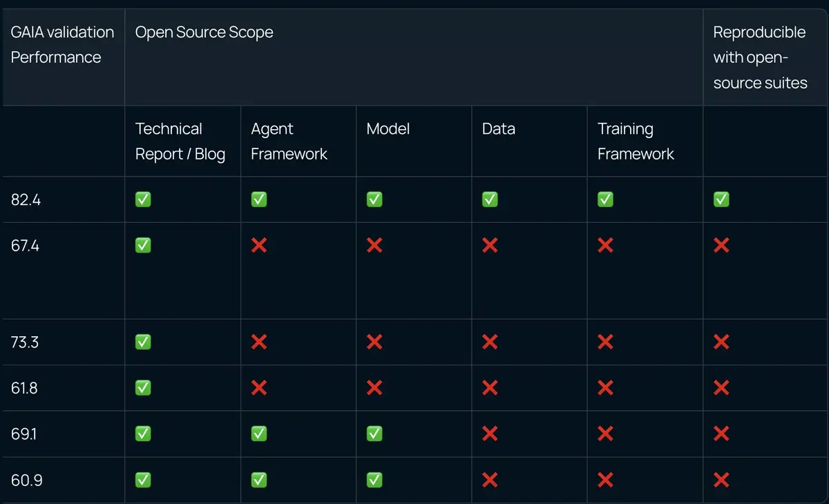Screen dimensions: 829x504
Task: Click the 'Technical Report / Blog' column header
Action: click(x=180, y=142)
